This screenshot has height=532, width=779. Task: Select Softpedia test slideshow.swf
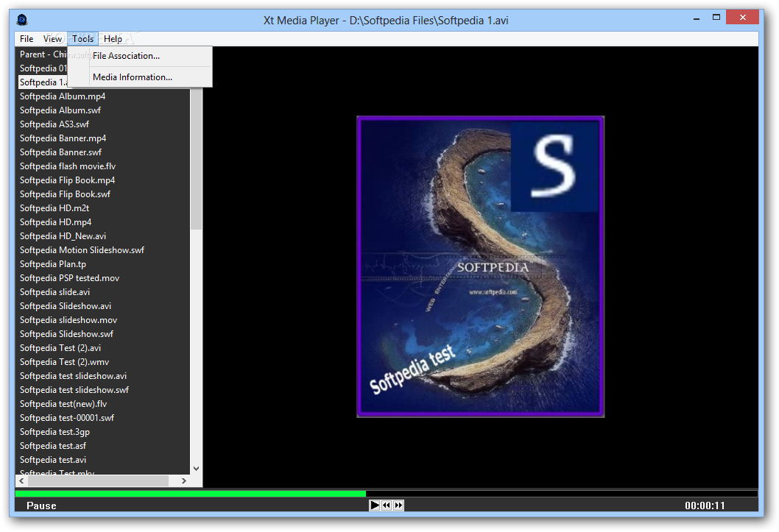click(74, 389)
